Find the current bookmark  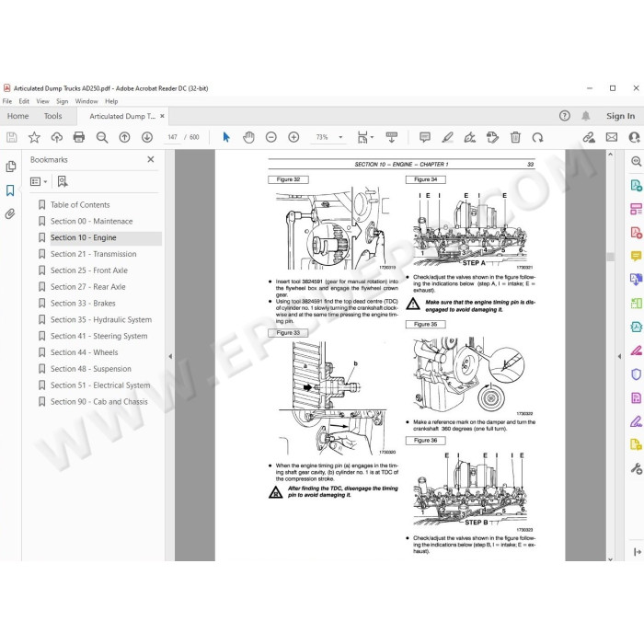(x=63, y=181)
